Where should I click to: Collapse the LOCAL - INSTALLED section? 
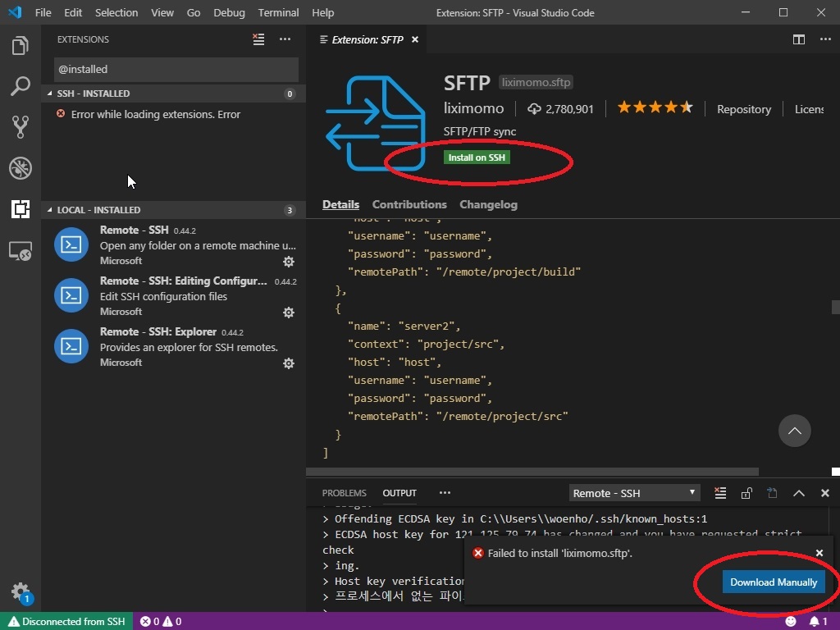pyautogui.click(x=173, y=210)
